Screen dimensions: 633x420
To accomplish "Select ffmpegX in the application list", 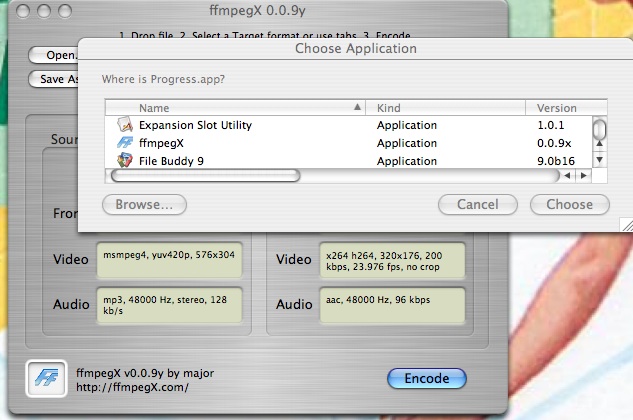I will coord(161,143).
